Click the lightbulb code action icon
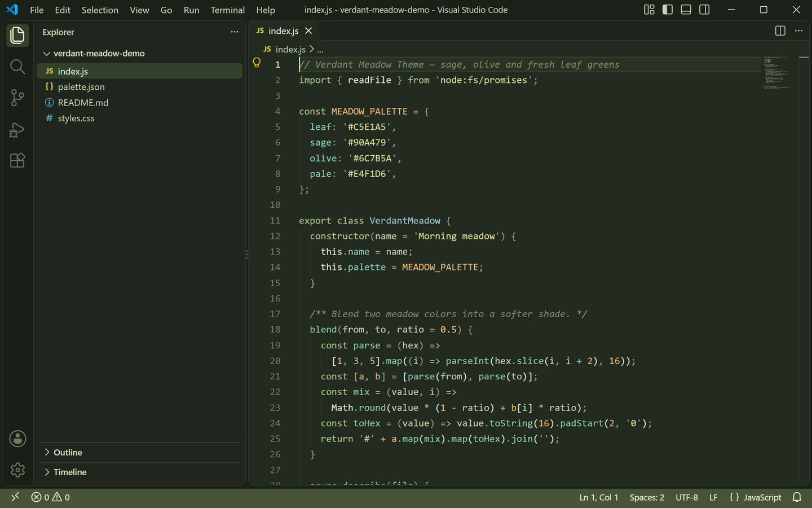Image resolution: width=812 pixels, height=508 pixels. [257, 63]
